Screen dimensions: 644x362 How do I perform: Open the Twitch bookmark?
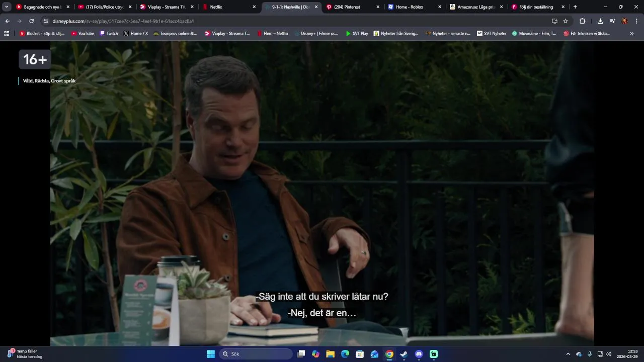point(109,33)
